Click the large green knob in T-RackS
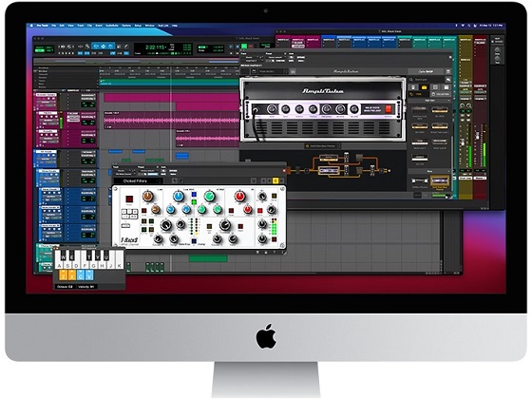Screen dimensions: 532x399 point(209,196)
